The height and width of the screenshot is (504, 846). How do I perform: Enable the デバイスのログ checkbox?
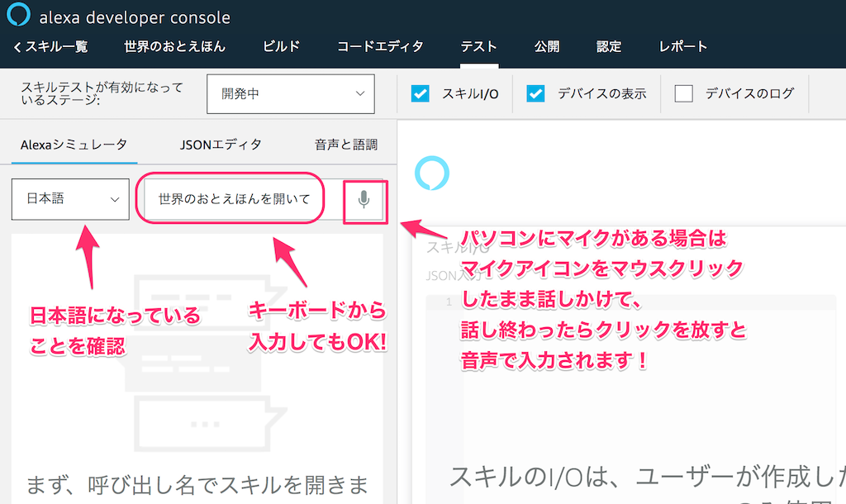click(x=683, y=93)
